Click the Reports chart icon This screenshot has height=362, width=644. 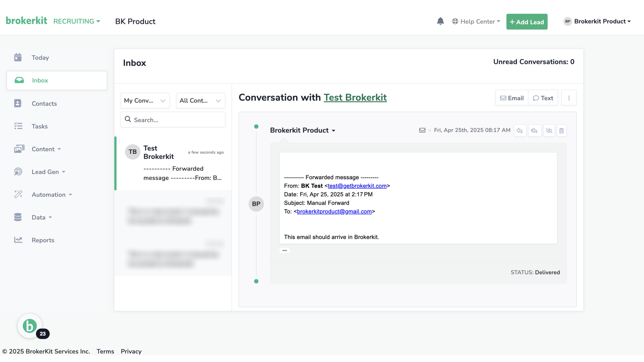pyautogui.click(x=18, y=240)
